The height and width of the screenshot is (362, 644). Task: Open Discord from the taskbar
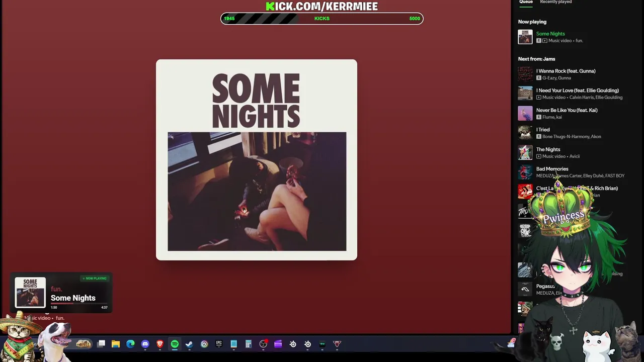[145, 344]
